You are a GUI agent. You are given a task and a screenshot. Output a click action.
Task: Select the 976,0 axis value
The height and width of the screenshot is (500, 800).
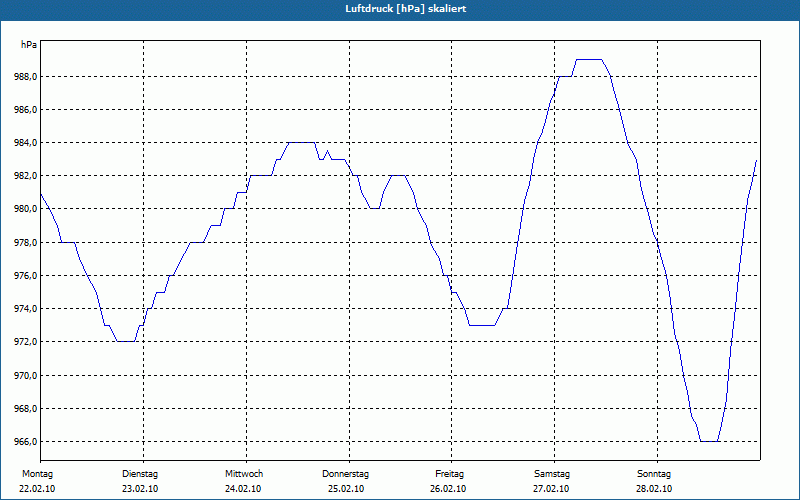click(26, 276)
